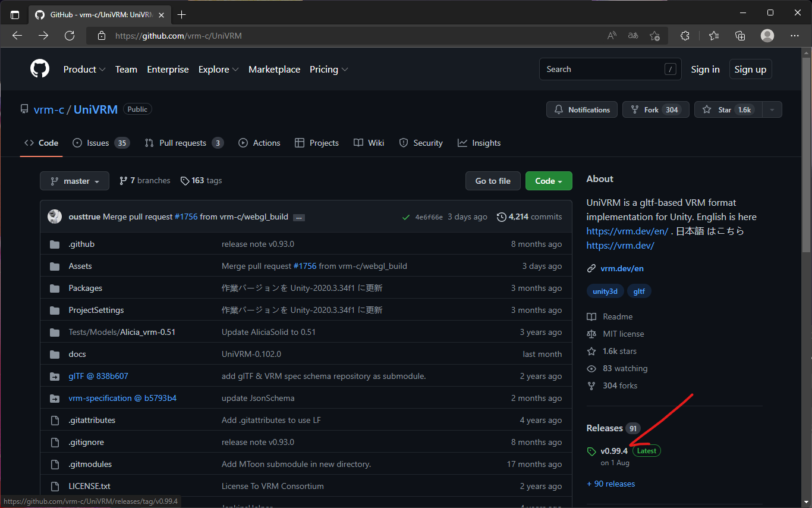Click the glTF submodule folder icon

pyautogui.click(x=55, y=376)
